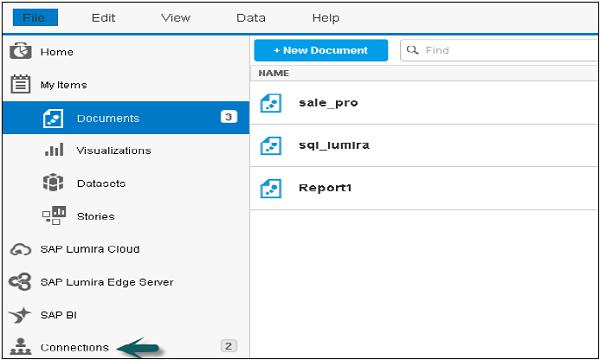Image resolution: width=600 pixels, height=360 pixels.
Task: Click the Datasets cube icon
Action: tap(53, 182)
